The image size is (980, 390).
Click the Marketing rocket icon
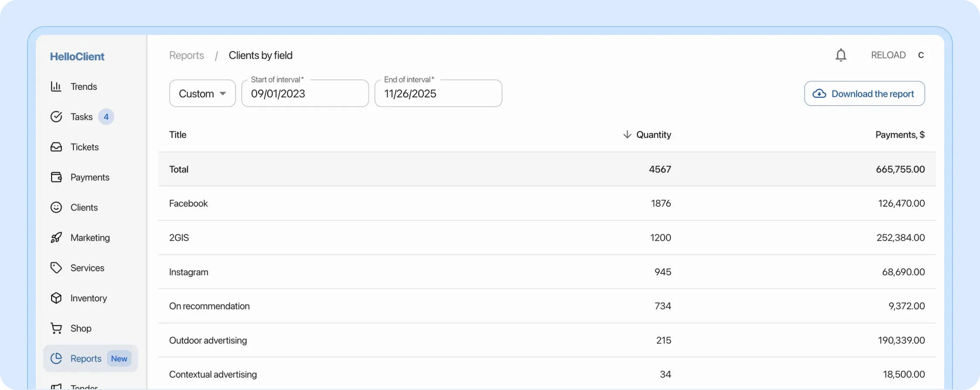pos(56,237)
